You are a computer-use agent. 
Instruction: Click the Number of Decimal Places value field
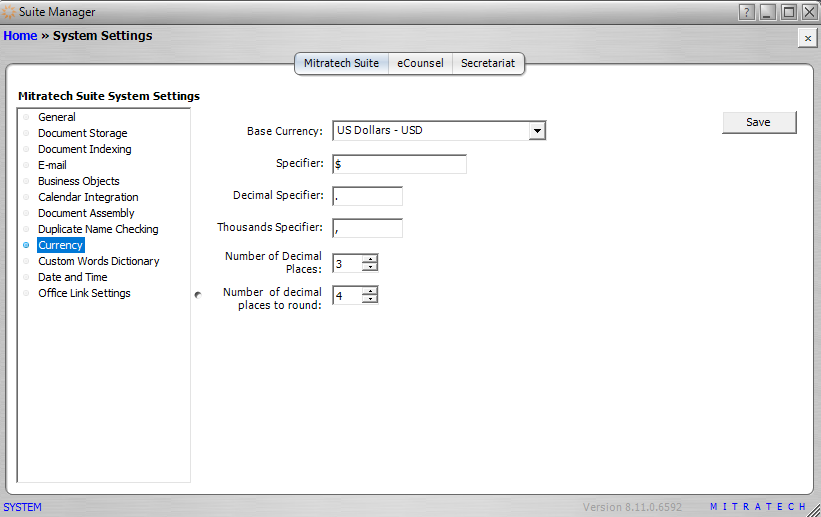click(348, 263)
